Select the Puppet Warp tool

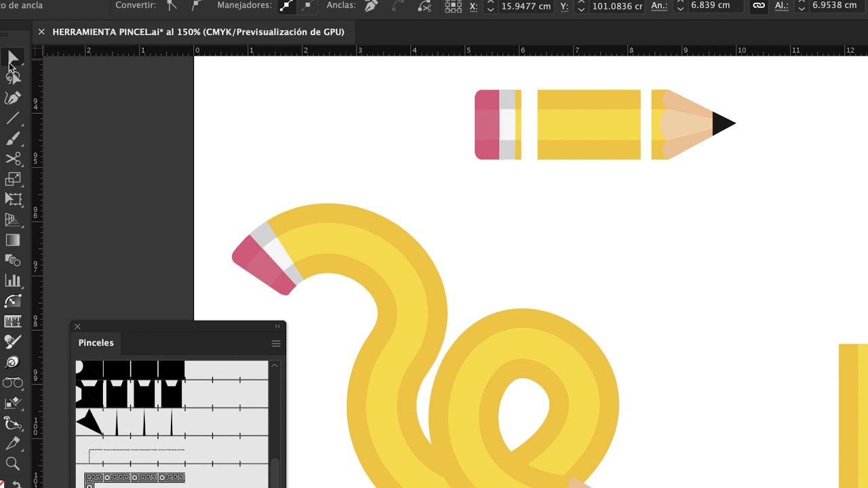tap(12, 424)
